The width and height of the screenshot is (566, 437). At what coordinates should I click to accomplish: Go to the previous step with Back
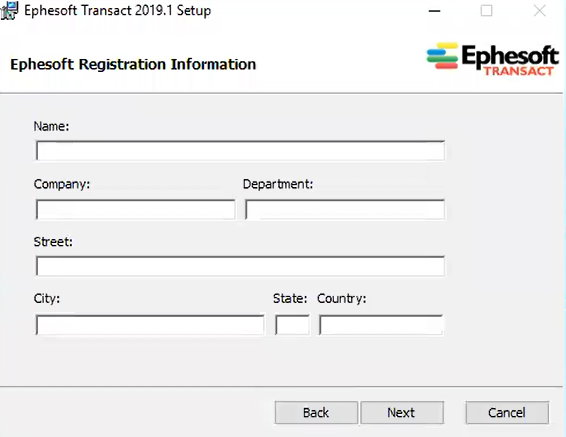click(316, 412)
